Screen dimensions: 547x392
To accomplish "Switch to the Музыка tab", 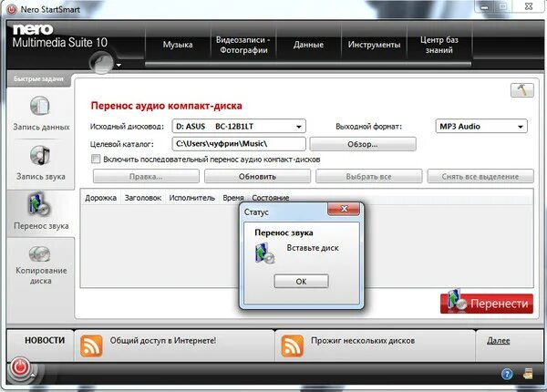I will click(x=178, y=45).
